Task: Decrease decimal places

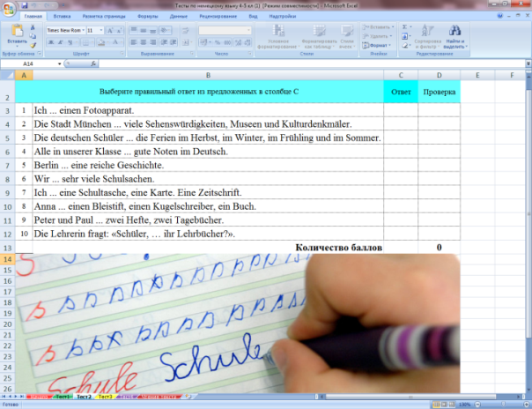Action: (x=248, y=42)
